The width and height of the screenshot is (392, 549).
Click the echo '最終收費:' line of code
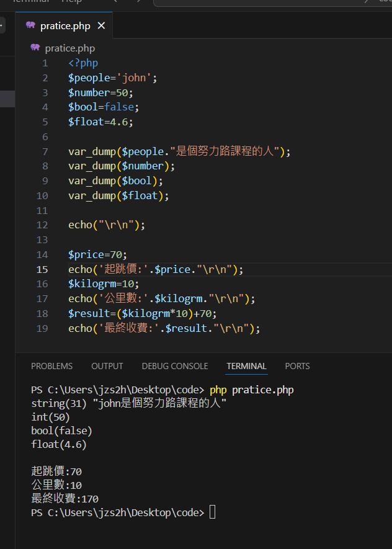click(x=164, y=328)
